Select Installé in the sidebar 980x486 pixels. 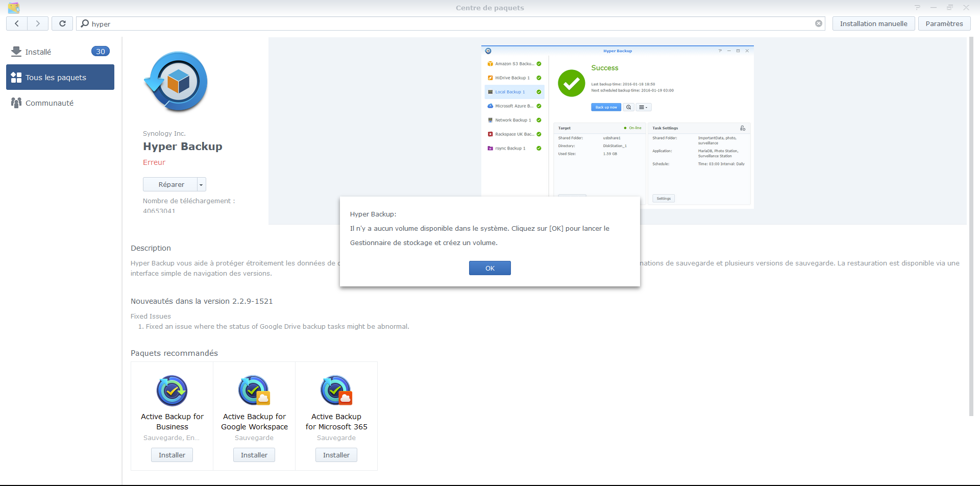(x=60, y=52)
